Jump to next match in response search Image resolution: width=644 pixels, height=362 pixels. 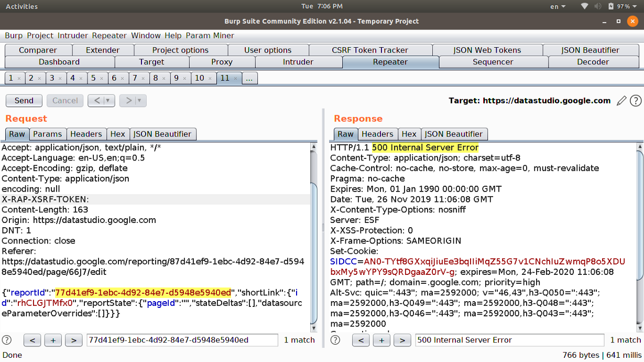tap(402, 340)
